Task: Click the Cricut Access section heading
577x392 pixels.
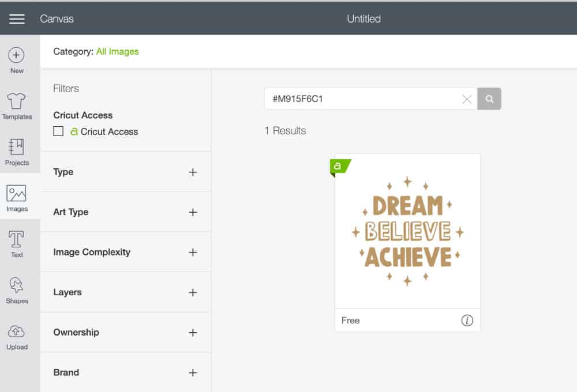Action: [x=83, y=115]
